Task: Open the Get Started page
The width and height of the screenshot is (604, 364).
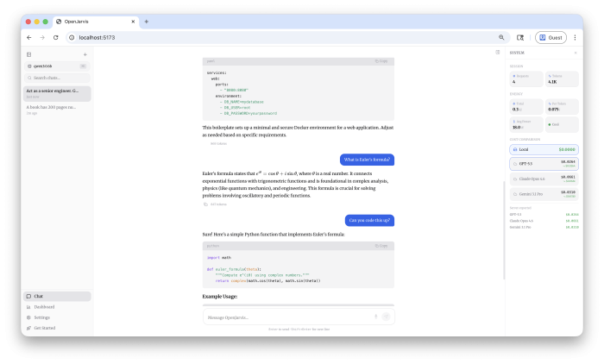Action: 45,328
